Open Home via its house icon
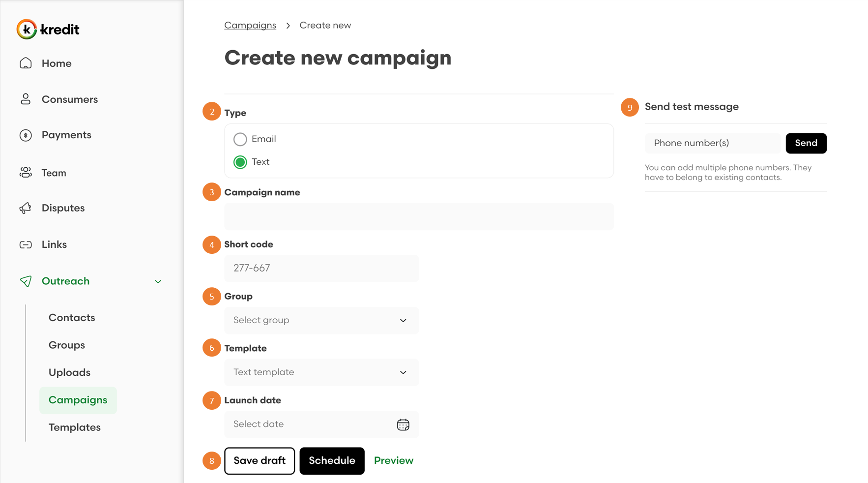 pyautogui.click(x=26, y=63)
